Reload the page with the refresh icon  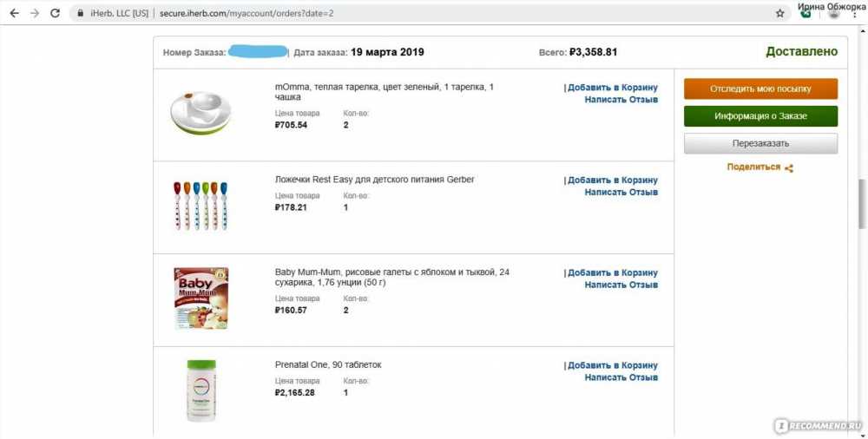[x=55, y=13]
